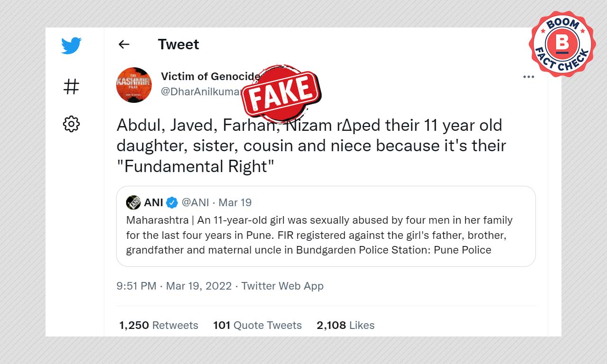
Task: Open the Settings gear icon
Action: [x=71, y=124]
